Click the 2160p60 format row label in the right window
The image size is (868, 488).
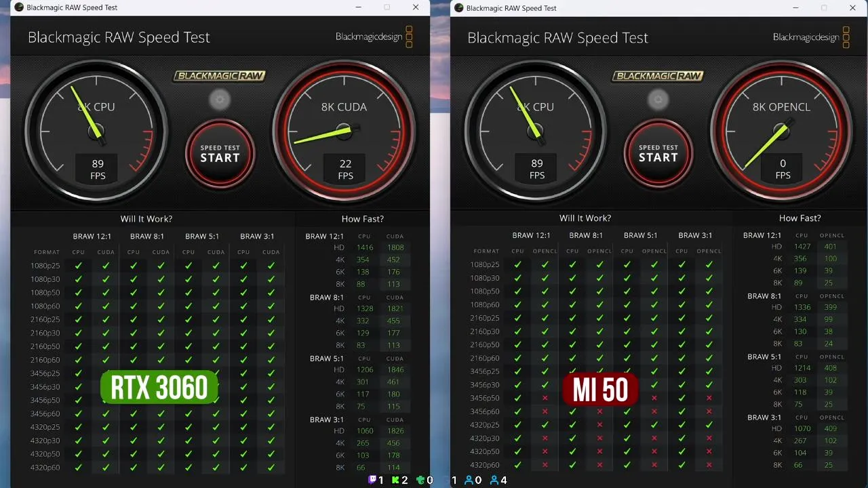(484, 358)
